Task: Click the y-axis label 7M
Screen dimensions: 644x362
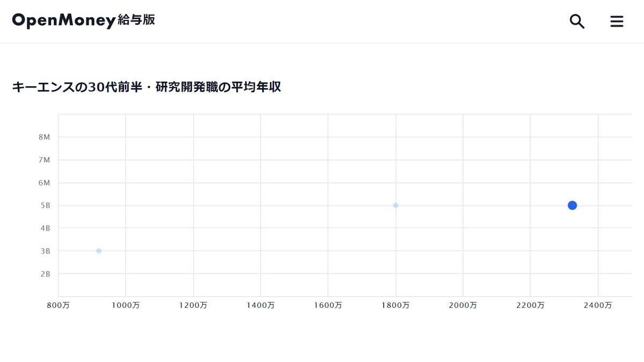Action: point(45,160)
